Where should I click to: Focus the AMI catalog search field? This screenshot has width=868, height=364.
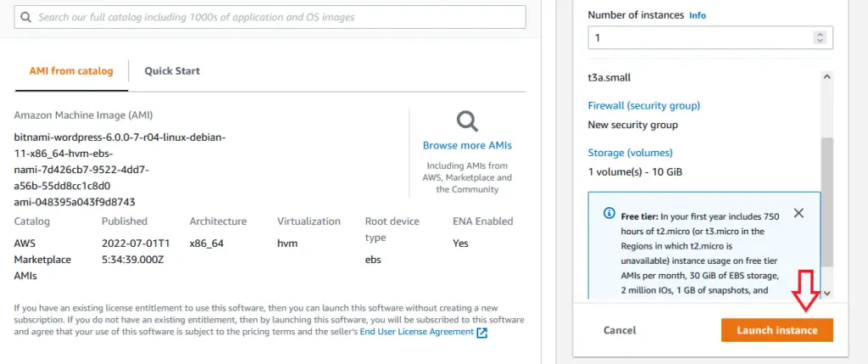[x=270, y=17]
